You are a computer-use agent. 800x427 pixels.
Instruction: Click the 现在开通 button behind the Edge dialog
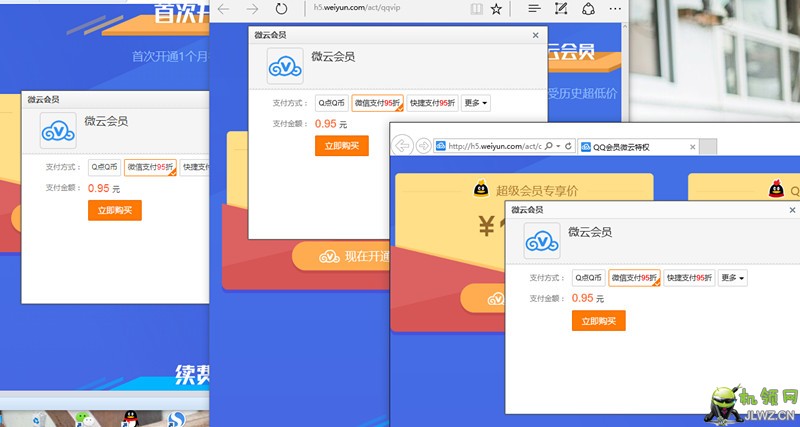(x=341, y=256)
